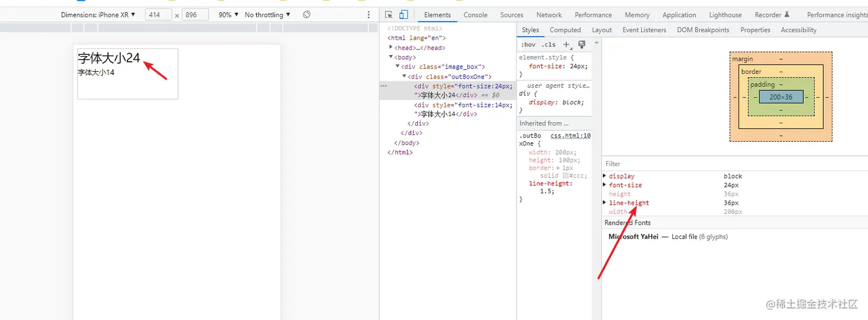868x320 pixels.
Task: Select the Properties sub-tab
Action: [x=755, y=30]
